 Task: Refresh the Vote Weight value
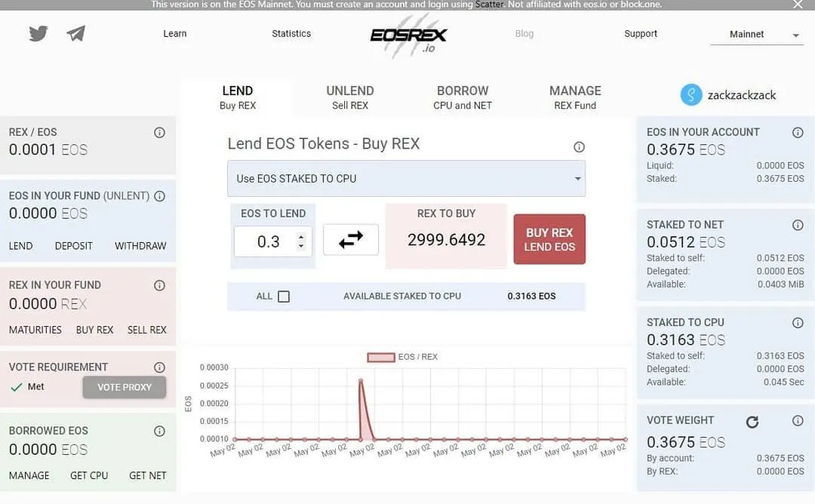[752, 422]
